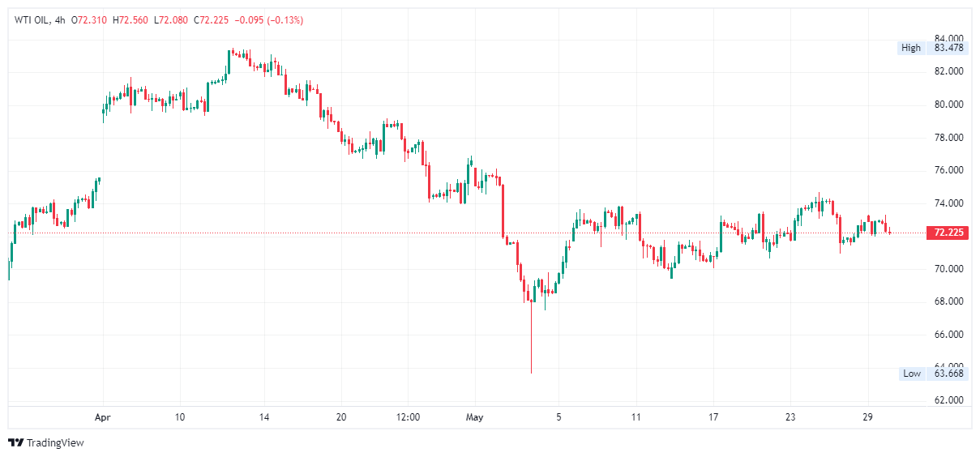Click the 14 date label on time axis

tap(263, 417)
